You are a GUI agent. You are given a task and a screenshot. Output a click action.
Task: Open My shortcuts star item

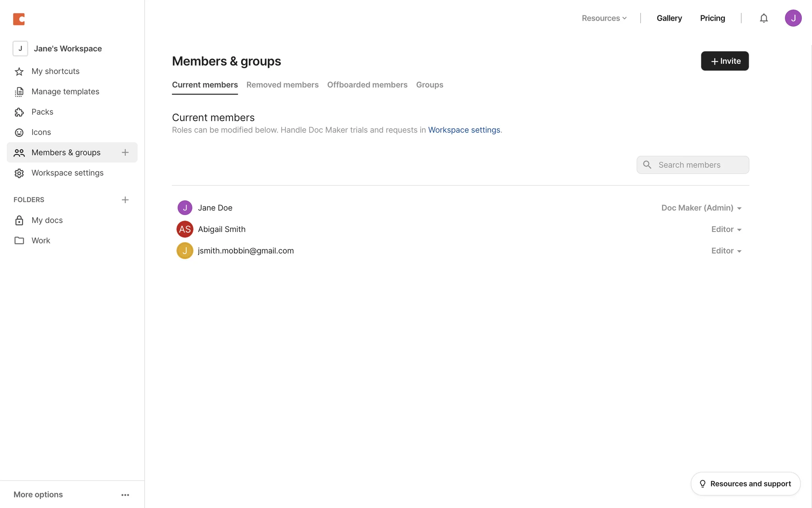point(55,71)
